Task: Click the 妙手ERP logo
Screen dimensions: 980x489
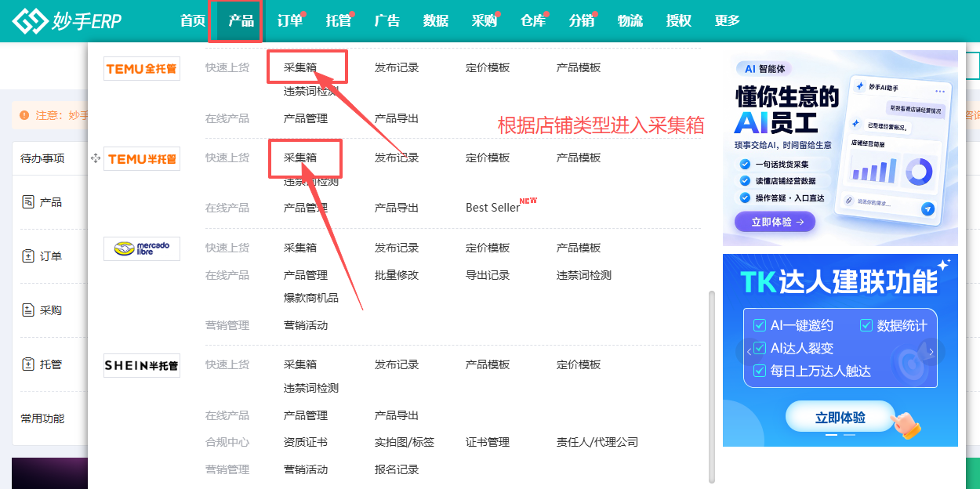Action: [x=67, y=21]
